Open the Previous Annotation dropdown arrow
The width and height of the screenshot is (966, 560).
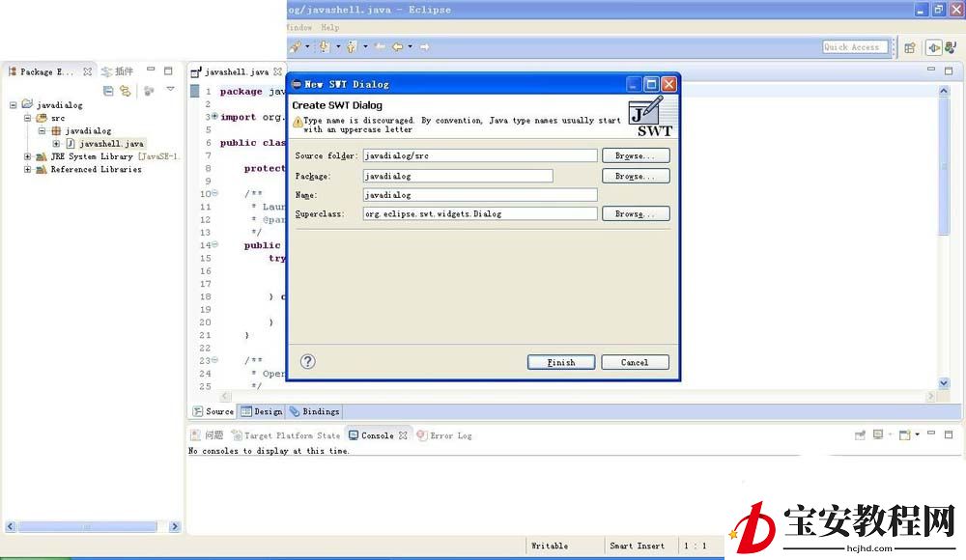coord(365,46)
